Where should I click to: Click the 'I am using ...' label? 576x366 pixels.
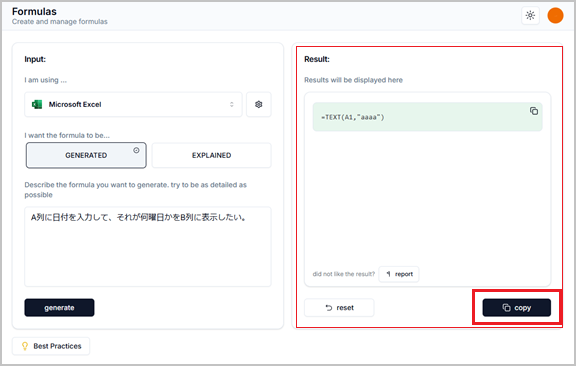pos(46,80)
